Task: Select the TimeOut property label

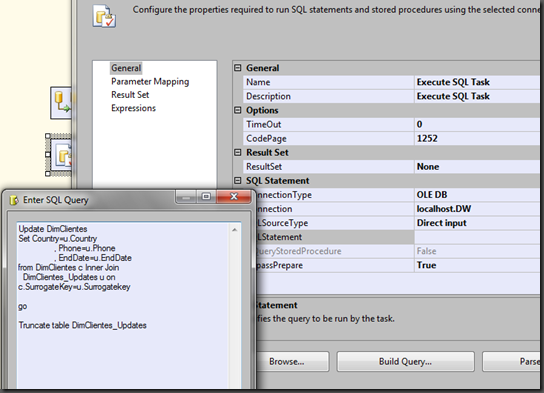Action: click(264, 125)
